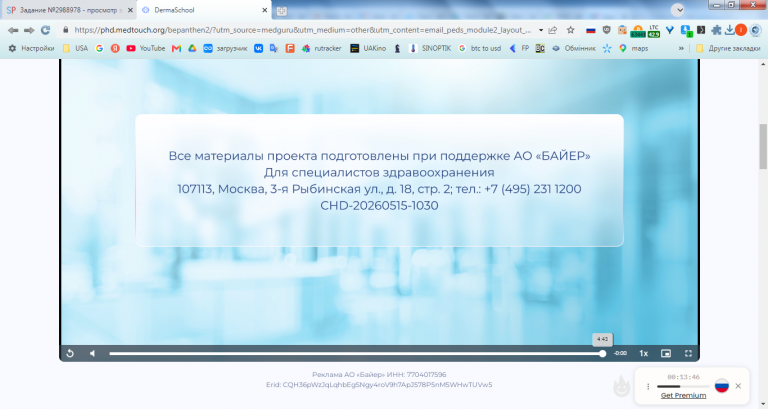Image resolution: width=768 pixels, height=409 pixels.
Task: Open the btc to usd bookmark
Action: click(x=480, y=48)
